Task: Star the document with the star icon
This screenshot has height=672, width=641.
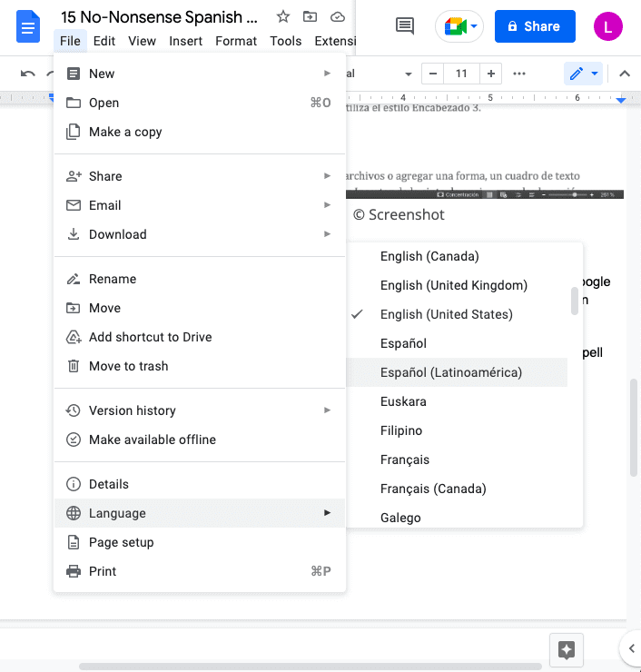Action: point(282,16)
